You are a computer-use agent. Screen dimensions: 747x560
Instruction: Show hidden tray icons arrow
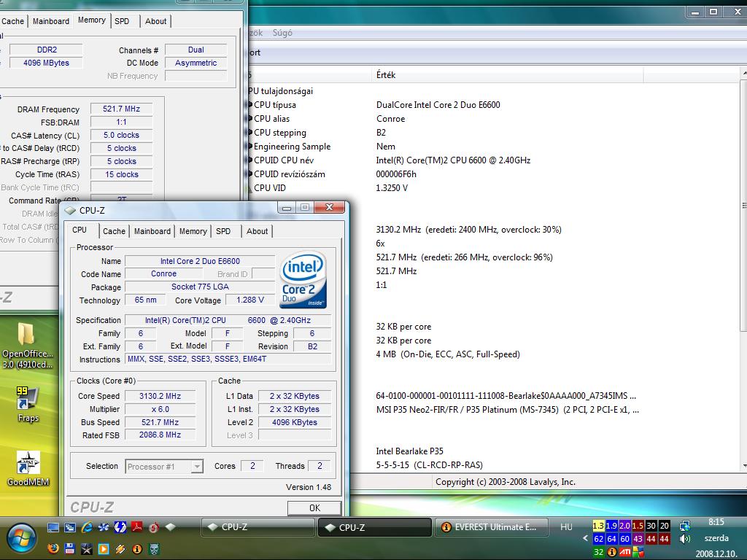point(585,539)
